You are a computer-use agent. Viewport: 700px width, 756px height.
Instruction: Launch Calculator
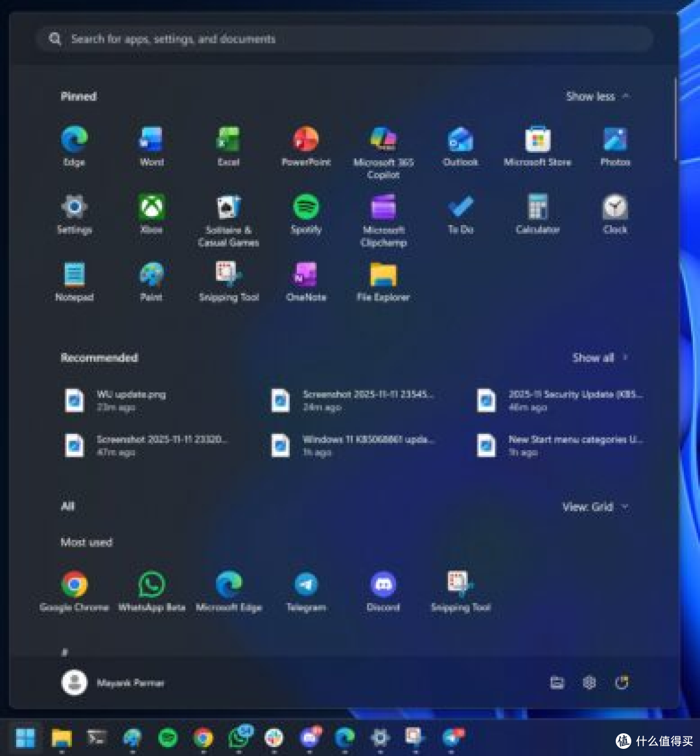pyautogui.click(x=537, y=213)
